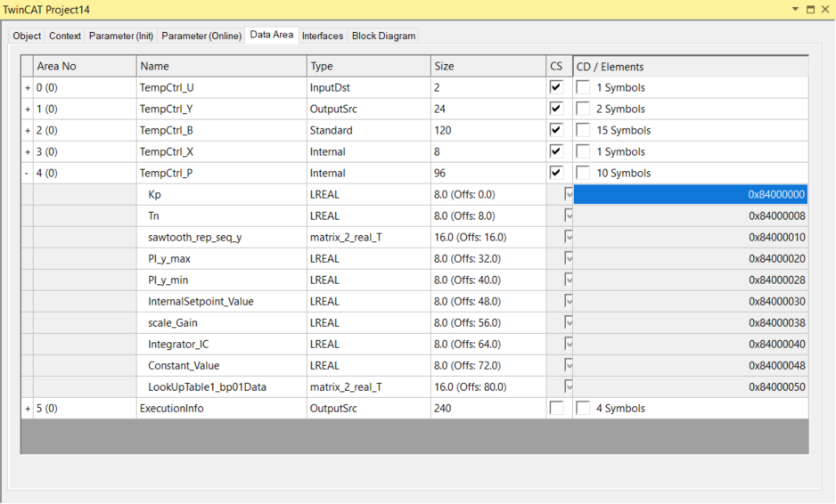Image resolution: width=836 pixels, height=504 pixels.
Task: Click the Name column header
Action: (222, 66)
